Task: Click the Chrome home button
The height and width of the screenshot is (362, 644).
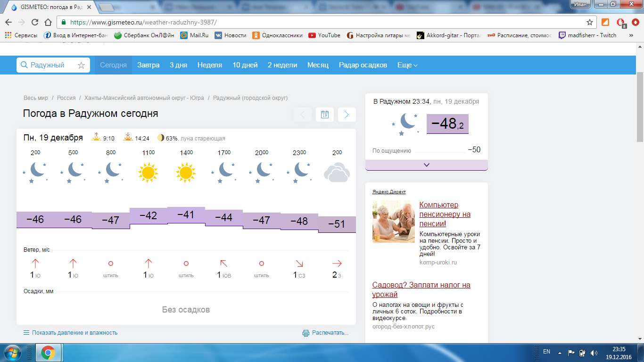Action: tap(48, 22)
